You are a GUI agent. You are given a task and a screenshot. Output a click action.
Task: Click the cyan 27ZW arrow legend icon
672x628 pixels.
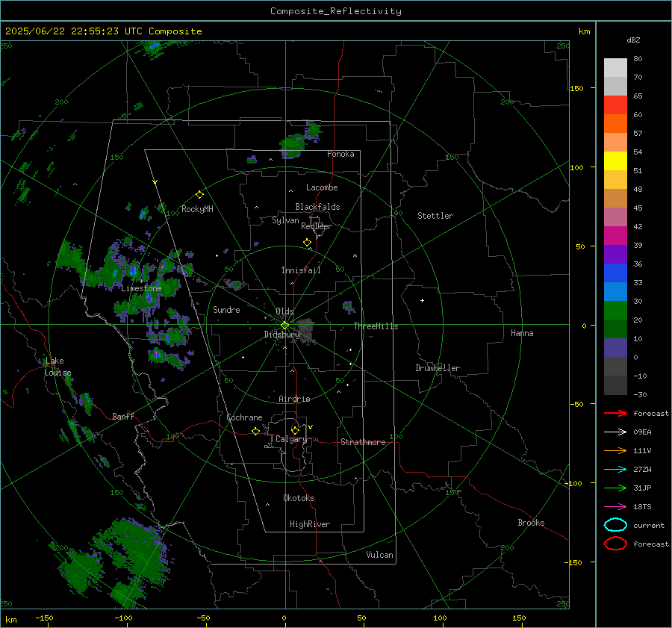point(615,470)
